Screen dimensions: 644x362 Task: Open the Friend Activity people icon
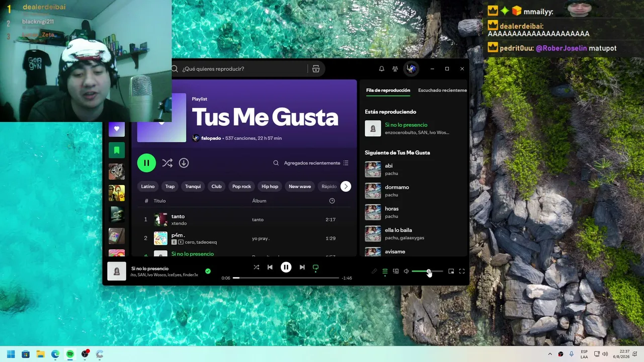pyautogui.click(x=395, y=69)
